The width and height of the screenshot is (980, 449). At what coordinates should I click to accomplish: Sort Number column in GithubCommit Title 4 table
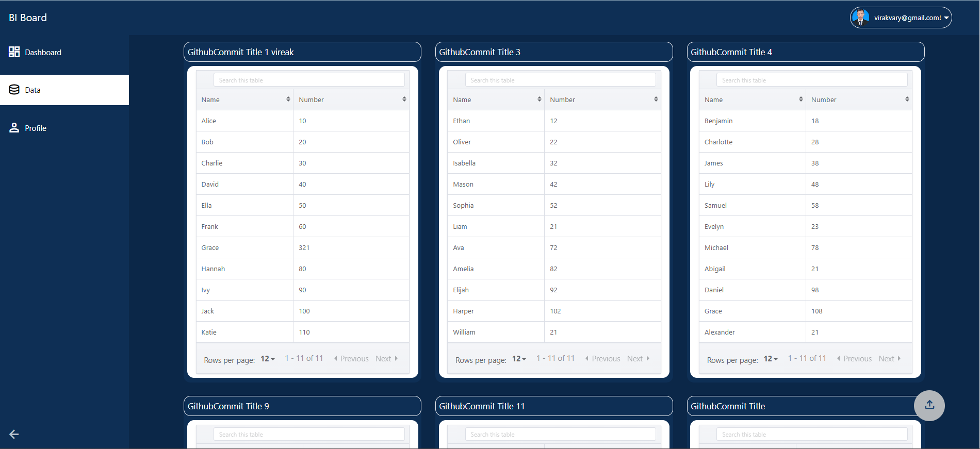[907, 99]
